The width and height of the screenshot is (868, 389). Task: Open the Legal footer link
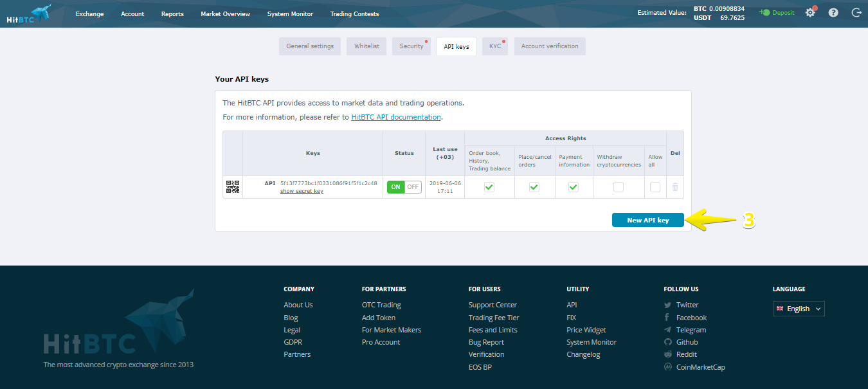tap(292, 330)
